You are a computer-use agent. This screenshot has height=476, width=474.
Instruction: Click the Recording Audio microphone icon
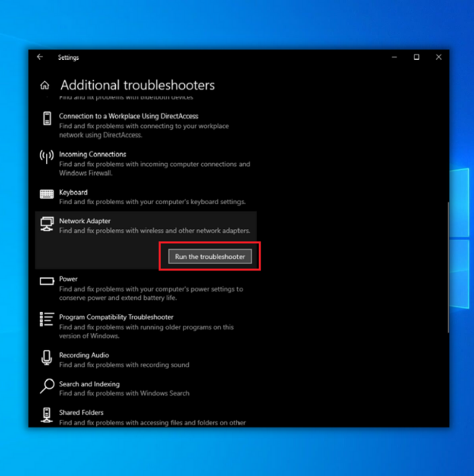pyautogui.click(x=47, y=357)
